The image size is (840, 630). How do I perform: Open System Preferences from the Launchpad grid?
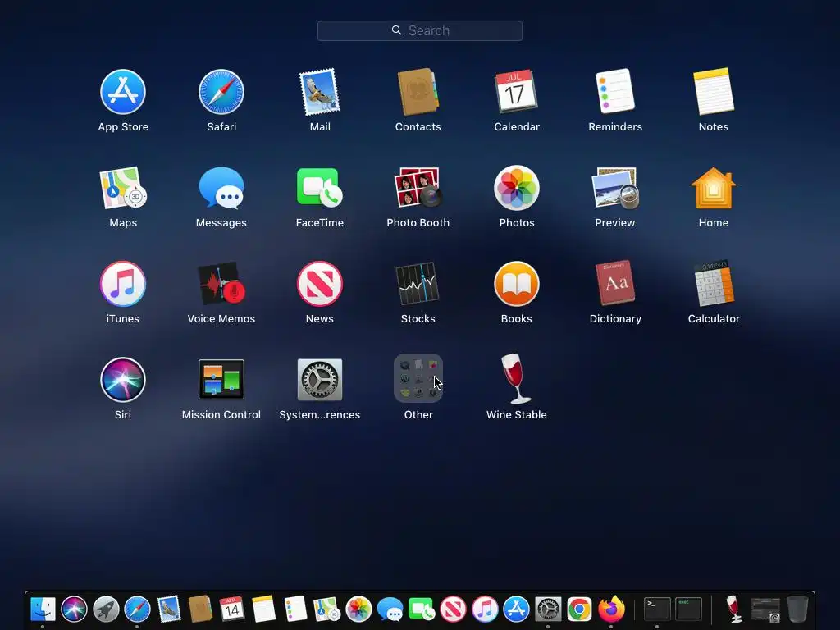(x=320, y=379)
